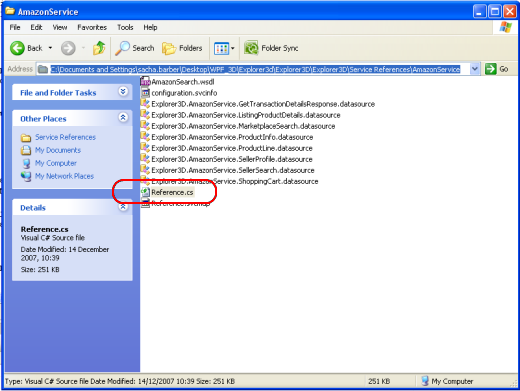This screenshot has width=520, height=391.
Task: Maximize the AmazonService window
Action: [495, 12]
